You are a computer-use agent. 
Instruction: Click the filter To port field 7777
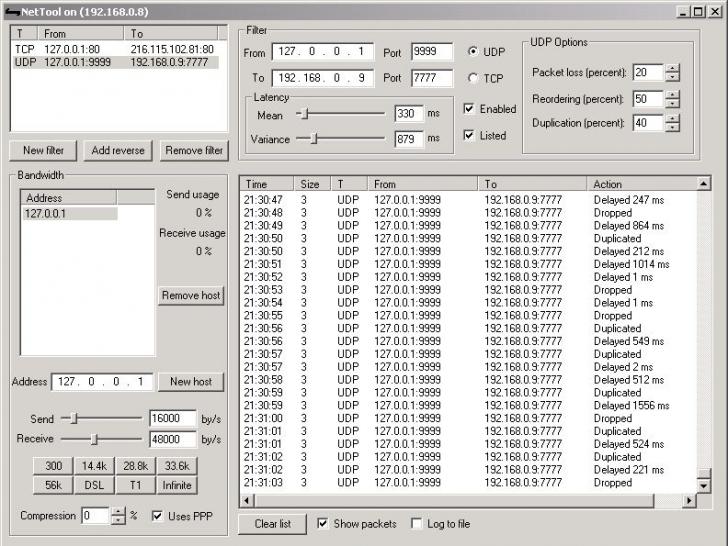click(x=432, y=78)
